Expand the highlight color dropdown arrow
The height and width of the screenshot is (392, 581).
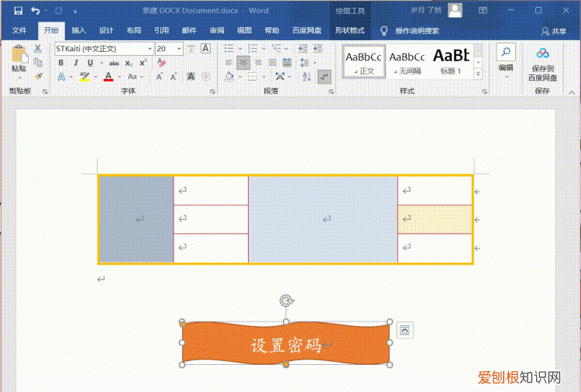point(95,77)
